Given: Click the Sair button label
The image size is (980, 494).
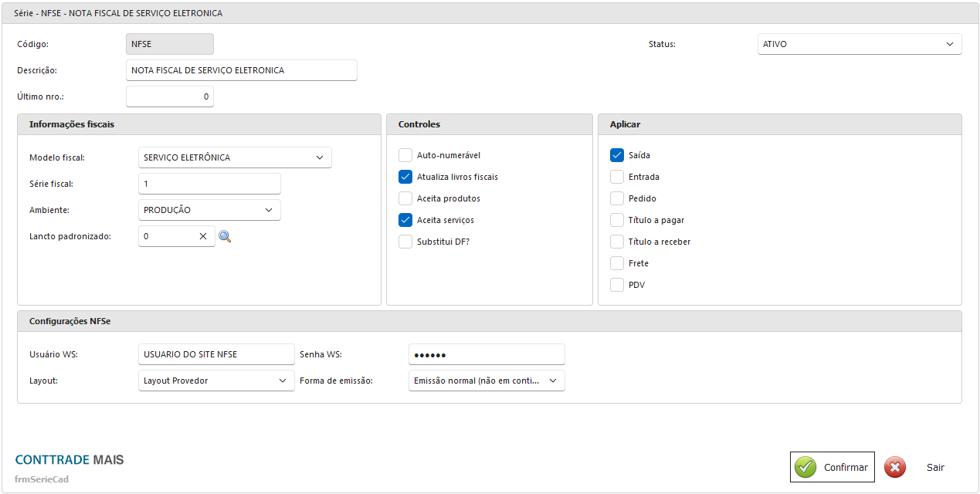Looking at the screenshot, I should click(935, 467).
